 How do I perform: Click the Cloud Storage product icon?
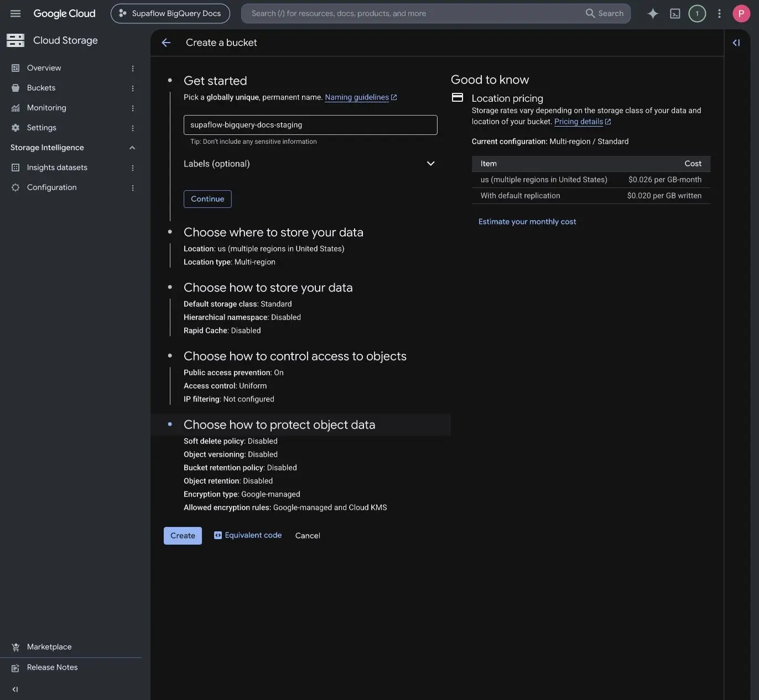(15, 40)
